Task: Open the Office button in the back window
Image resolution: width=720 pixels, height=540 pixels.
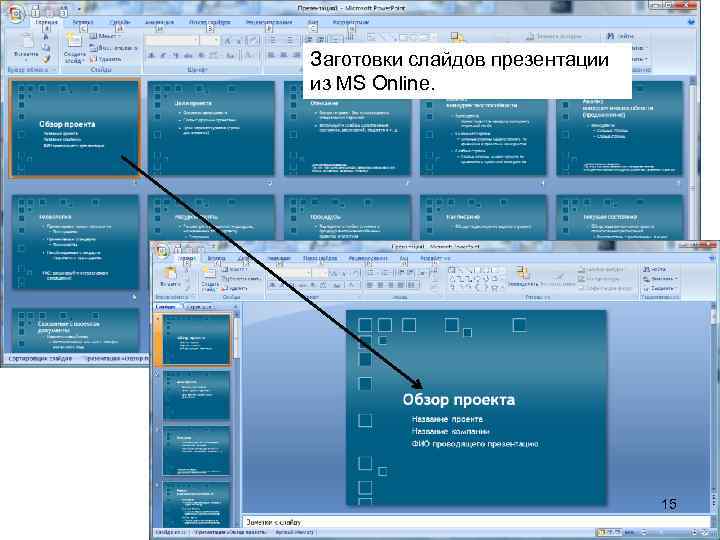Action: pos(17,14)
